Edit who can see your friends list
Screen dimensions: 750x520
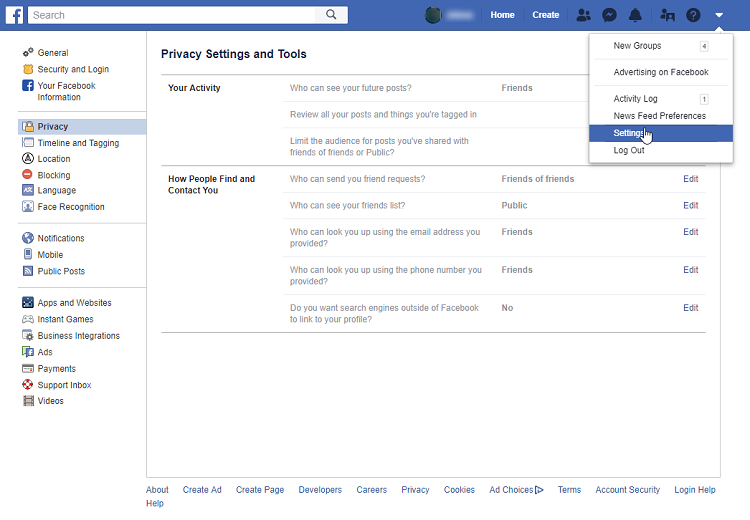[x=691, y=205]
